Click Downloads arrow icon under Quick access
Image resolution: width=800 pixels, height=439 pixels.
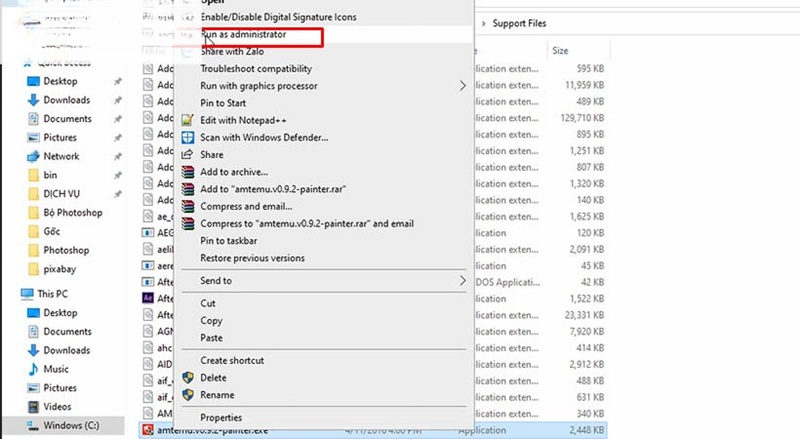coord(33,100)
